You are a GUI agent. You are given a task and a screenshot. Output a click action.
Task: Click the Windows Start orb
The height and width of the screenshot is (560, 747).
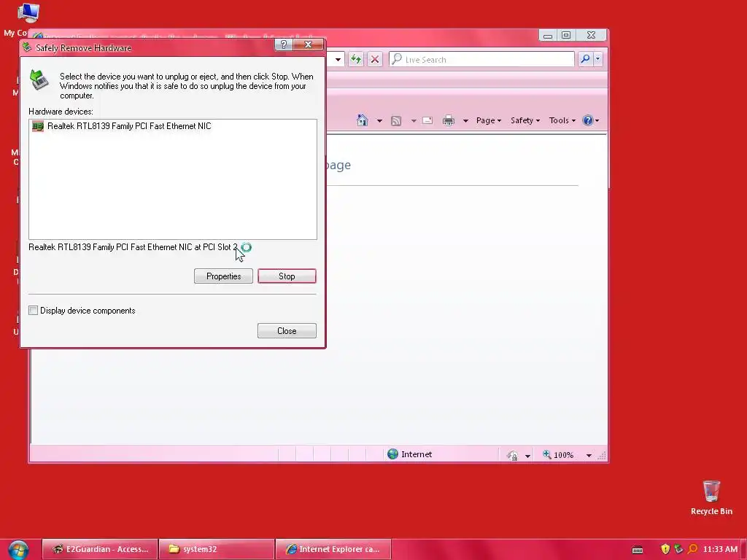[18, 550]
